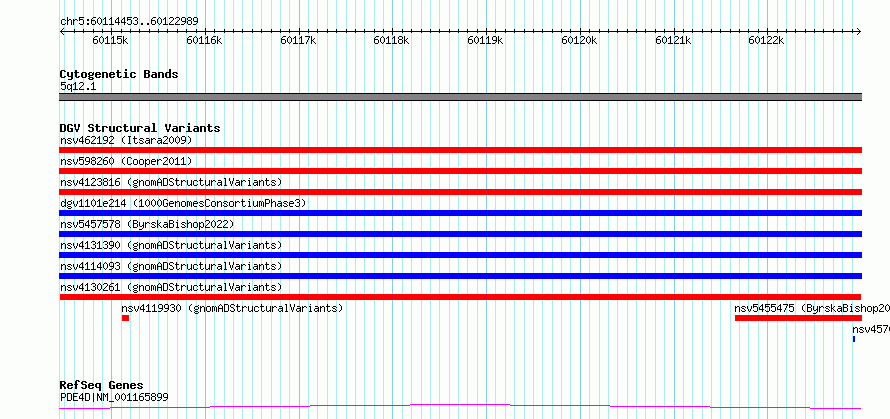Select the blue bar for nsv4131390
This screenshot has width=890, height=419.
pos(460,255)
